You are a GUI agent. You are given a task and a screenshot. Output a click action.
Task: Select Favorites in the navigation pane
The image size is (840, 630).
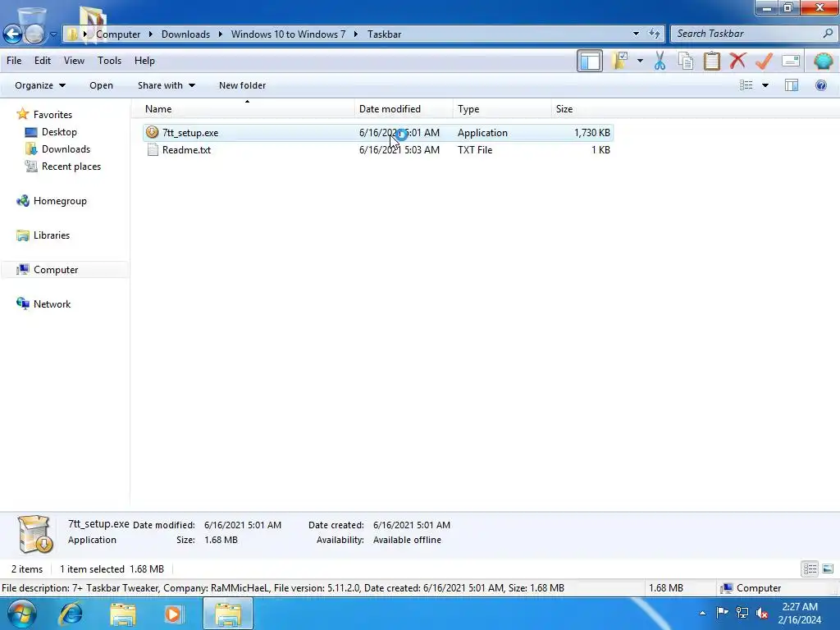[52, 115]
